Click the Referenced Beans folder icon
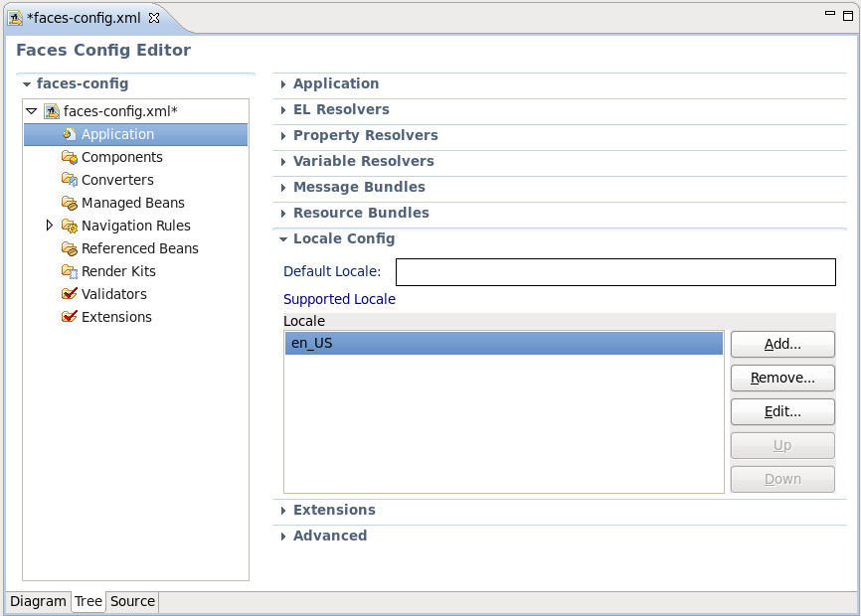Screen dimensions: 861x616 tap(70, 248)
